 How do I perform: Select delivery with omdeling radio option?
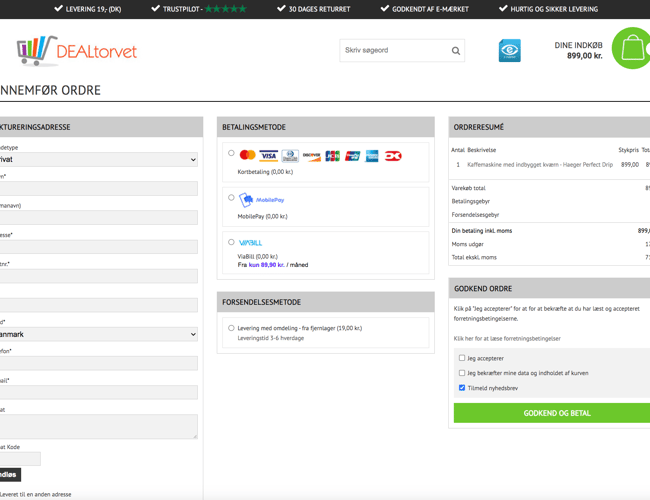pos(231,328)
